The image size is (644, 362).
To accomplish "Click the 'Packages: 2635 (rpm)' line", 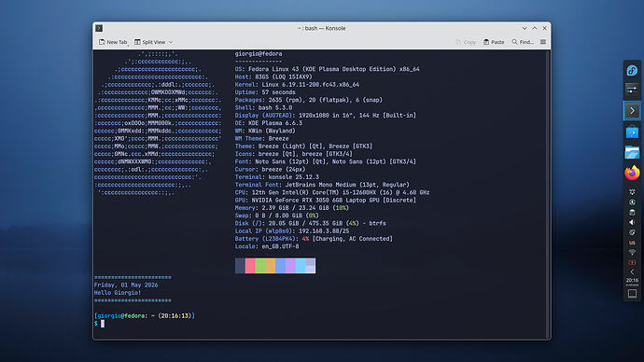I will (308, 100).
